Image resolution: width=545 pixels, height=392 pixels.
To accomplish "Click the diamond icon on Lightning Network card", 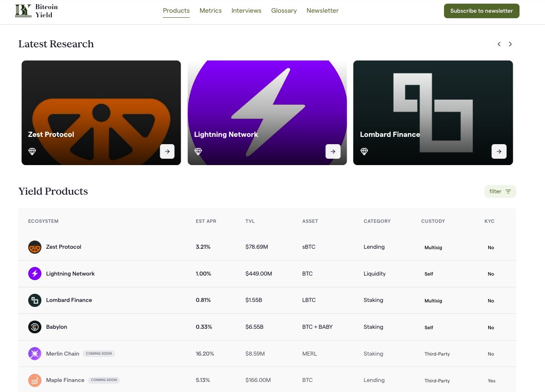I will tap(198, 151).
